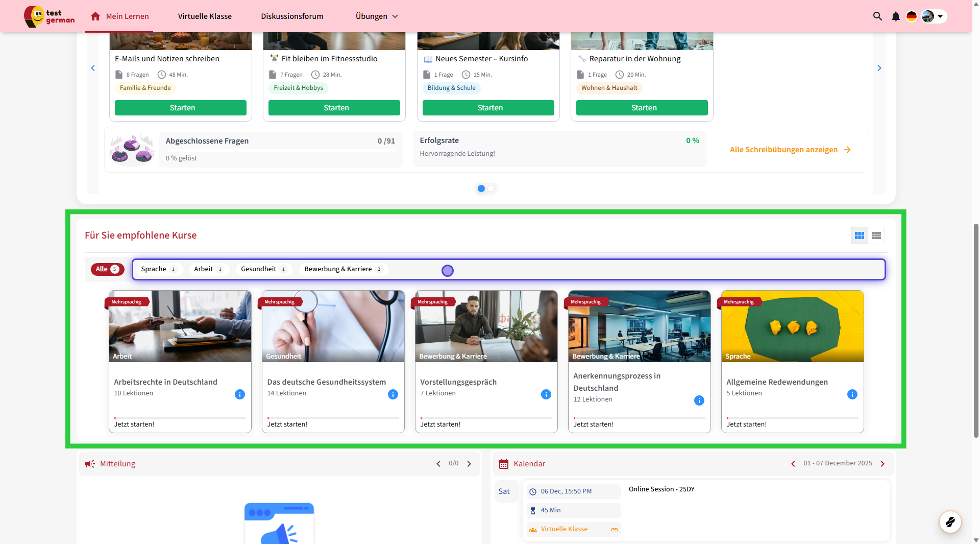Image resolution: width=980 pixels, height=544 pixels.
Task: Click the Vorstellungsgespräch course progress bar
Action: click(x=486, y=418)
